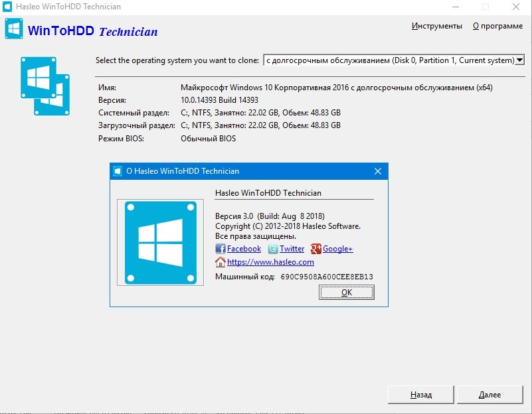Click the Facebook icon in the About dialog
The width and height of the screenshot is (532, 414).
coord(221,249)
